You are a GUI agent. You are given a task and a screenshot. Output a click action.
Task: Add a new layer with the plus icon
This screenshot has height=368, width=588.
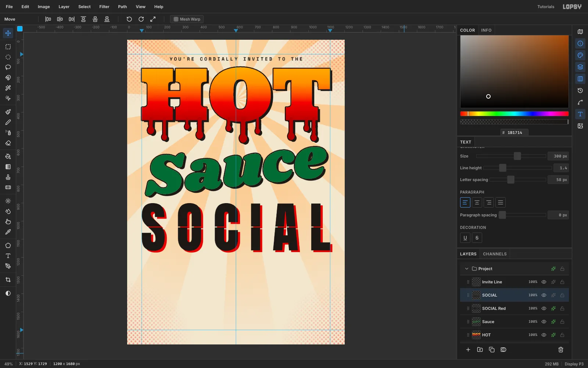(468, 350)
